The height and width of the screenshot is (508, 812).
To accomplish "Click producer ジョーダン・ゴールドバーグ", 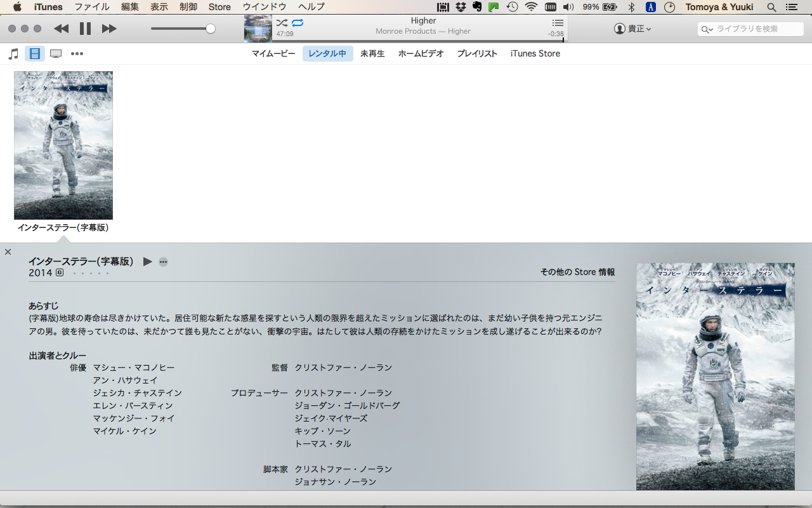I will (347, 406).
